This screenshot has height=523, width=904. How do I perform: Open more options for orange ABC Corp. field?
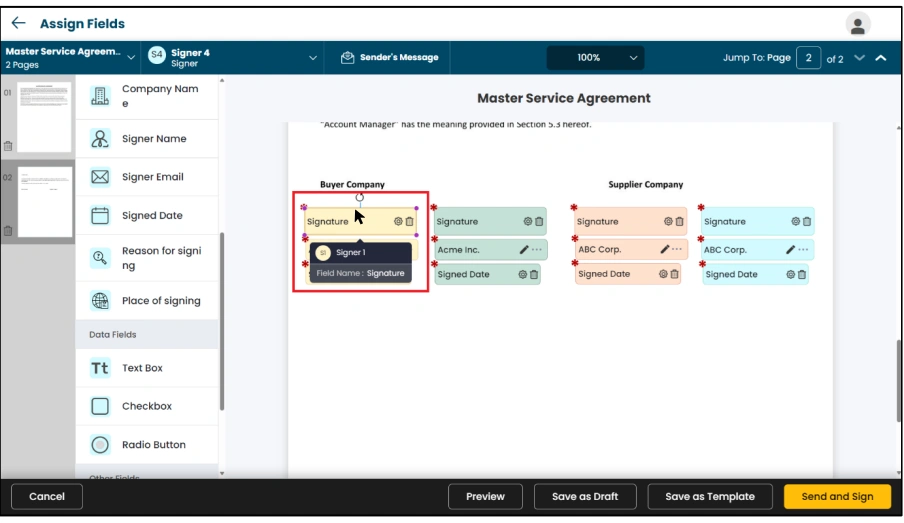click(677, 249)
